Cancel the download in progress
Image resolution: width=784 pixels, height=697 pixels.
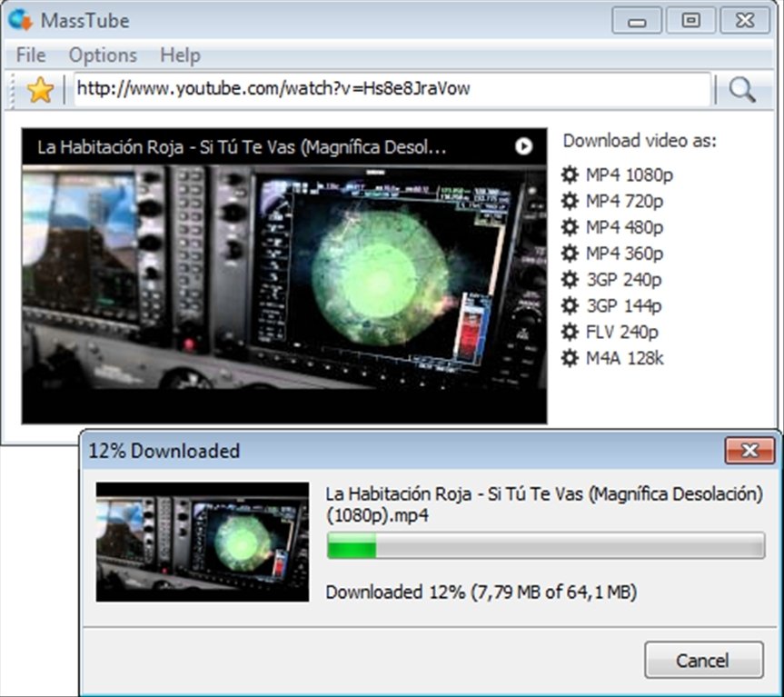[704, 660]
